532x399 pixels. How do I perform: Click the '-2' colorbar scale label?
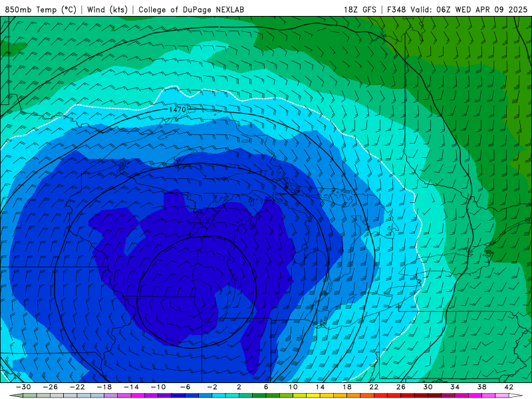pyautogui.click(x=212, y=387)
